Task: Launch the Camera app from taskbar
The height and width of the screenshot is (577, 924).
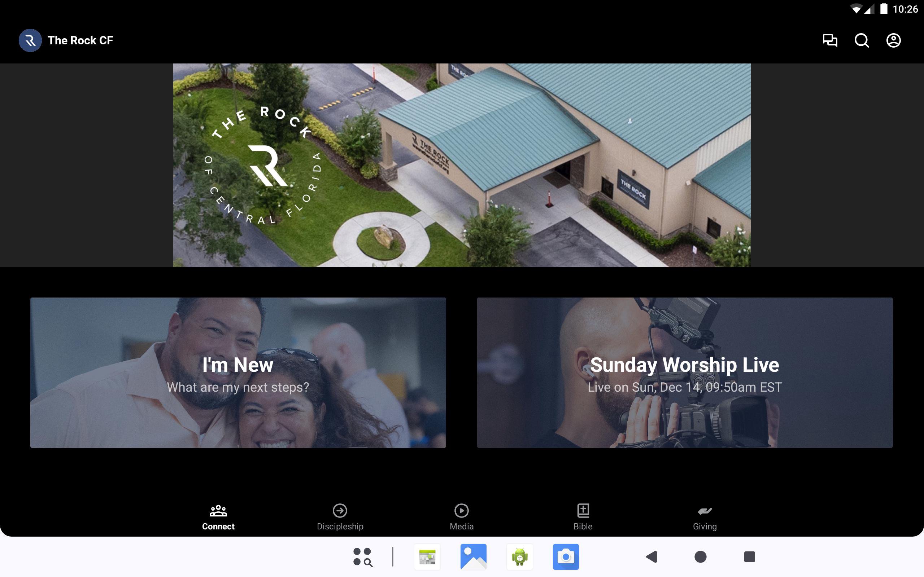Action: click(x=566, y=557)
